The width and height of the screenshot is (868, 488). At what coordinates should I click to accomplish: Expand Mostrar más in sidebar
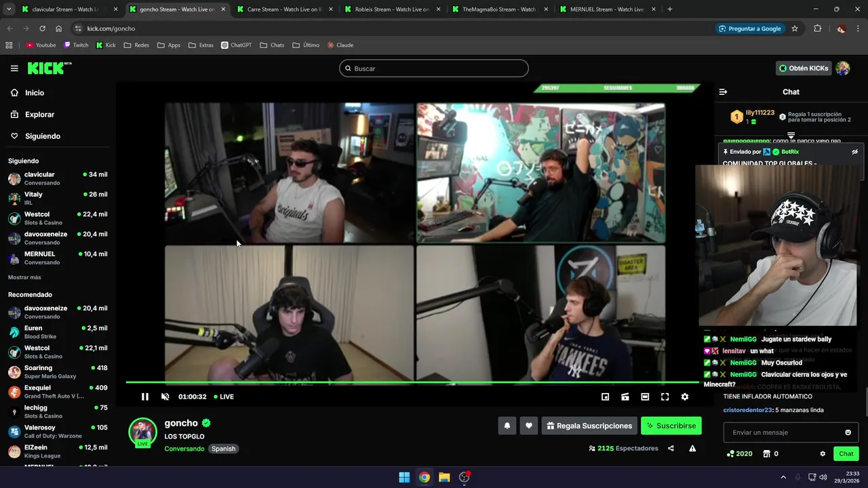point(24,277)
